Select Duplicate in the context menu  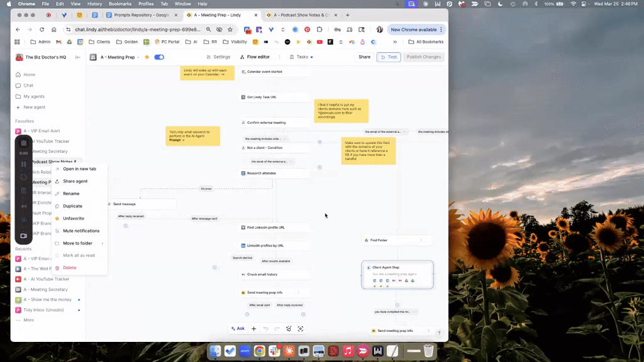point(72,206)
